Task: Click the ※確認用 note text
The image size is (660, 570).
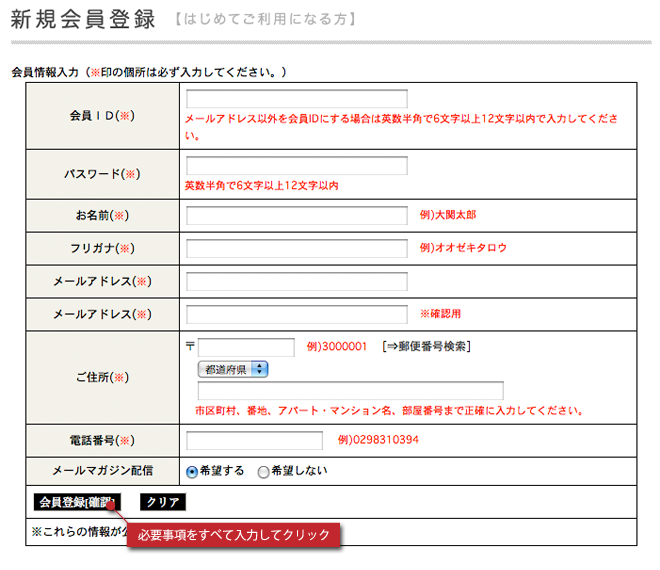Action: coord(440,314)
